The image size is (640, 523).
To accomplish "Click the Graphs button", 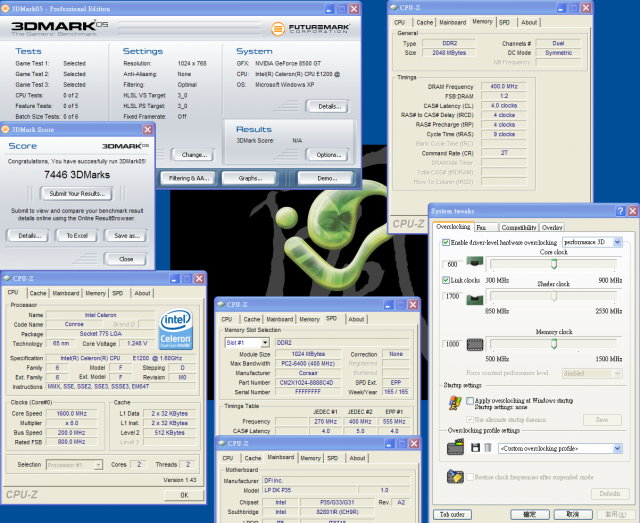I will point(250,178).
